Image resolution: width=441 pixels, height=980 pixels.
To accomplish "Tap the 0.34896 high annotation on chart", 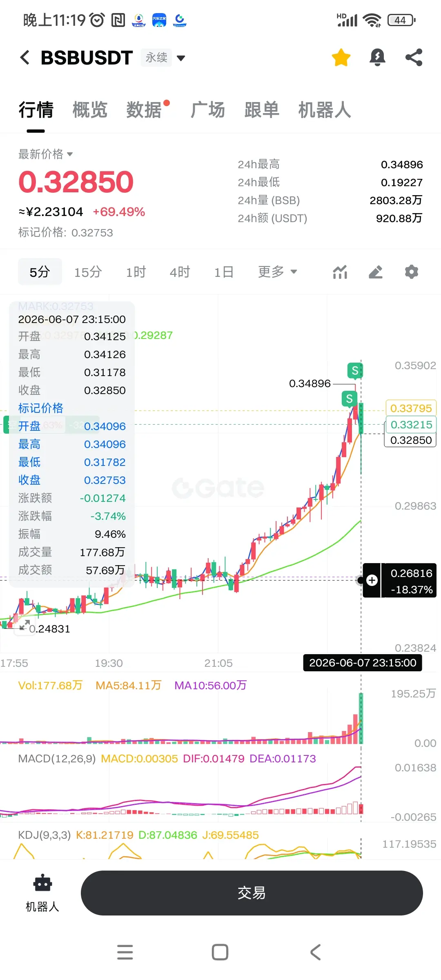I will point(310,383).
